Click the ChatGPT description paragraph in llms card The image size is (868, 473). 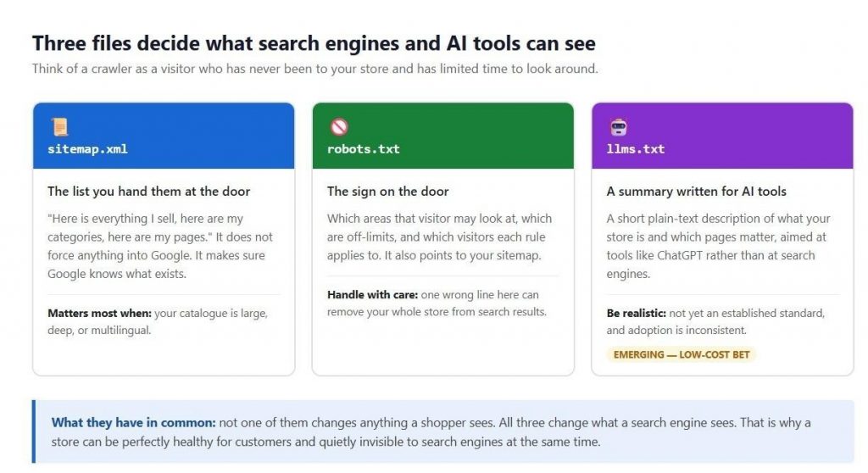pyautogui.click(x=719, y=246)
